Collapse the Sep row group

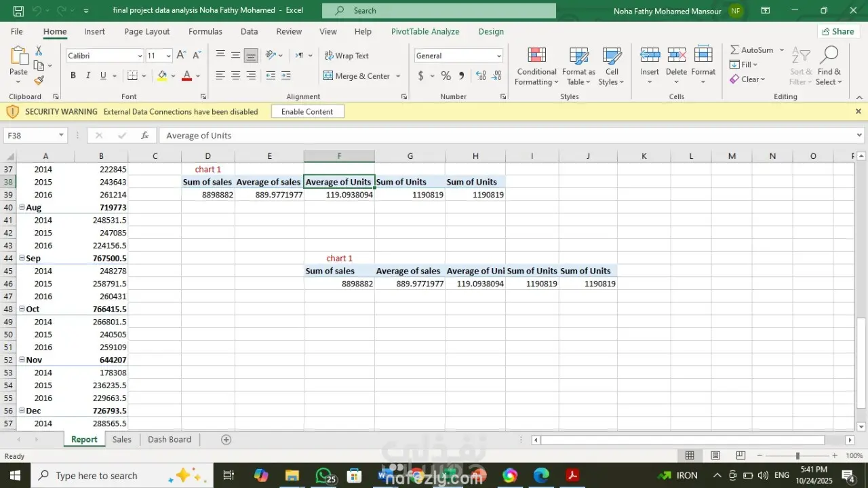tap(22, 258)
